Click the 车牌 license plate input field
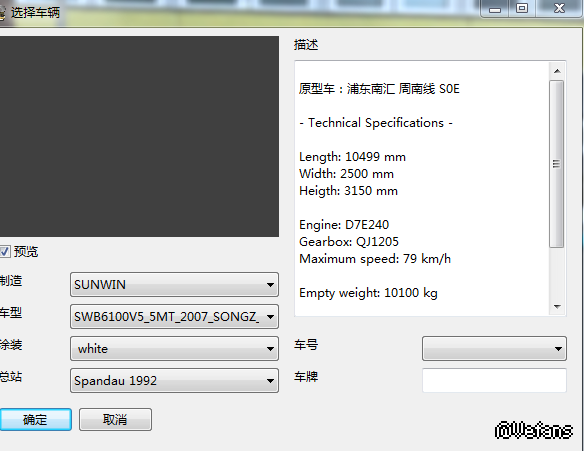The height and width of the screenshot is (451, 584). coord(494,380)
